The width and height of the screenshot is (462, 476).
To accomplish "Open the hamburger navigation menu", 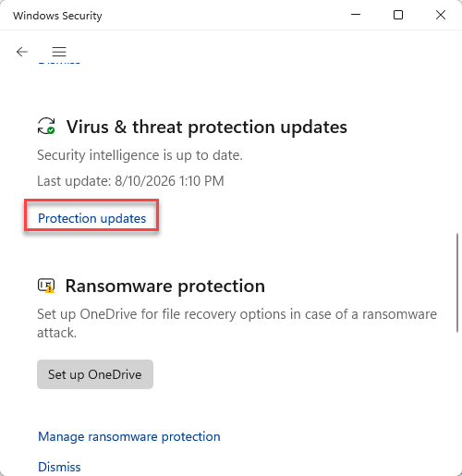I will point(59,52).
